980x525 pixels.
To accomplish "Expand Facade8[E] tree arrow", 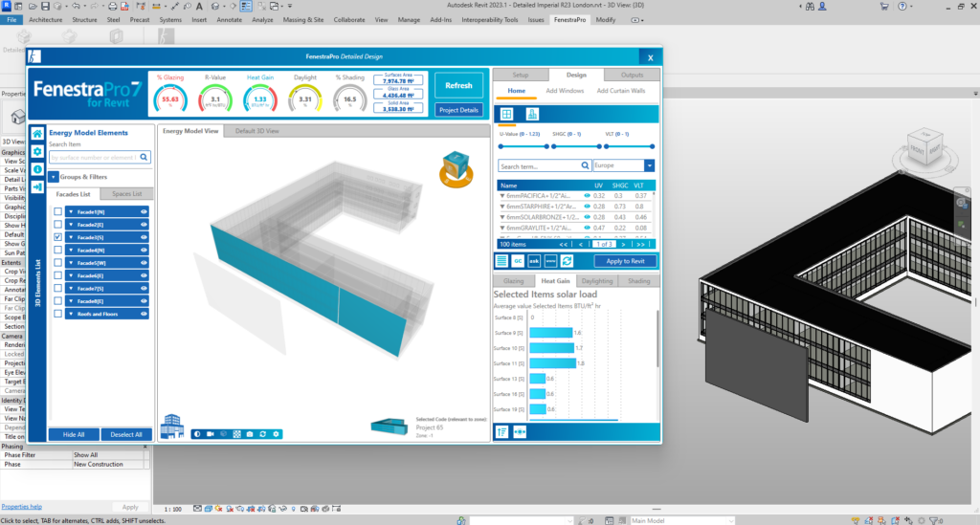I will (71, 301).
